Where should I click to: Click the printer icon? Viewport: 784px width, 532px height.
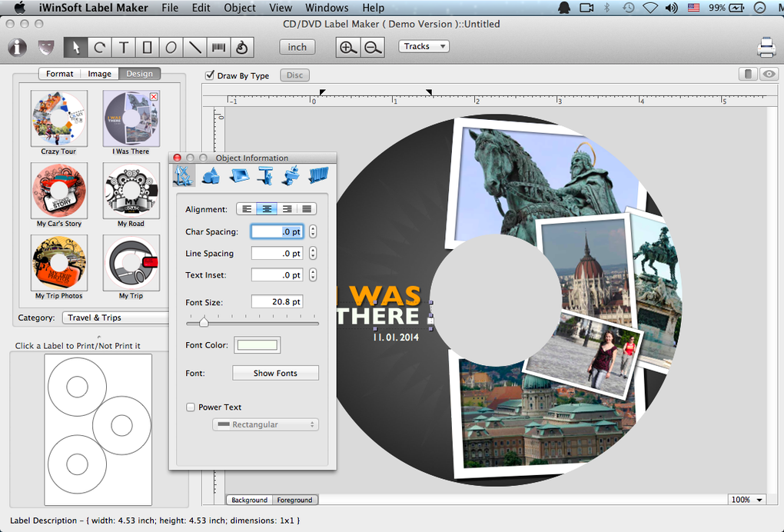tap(766, 48)
